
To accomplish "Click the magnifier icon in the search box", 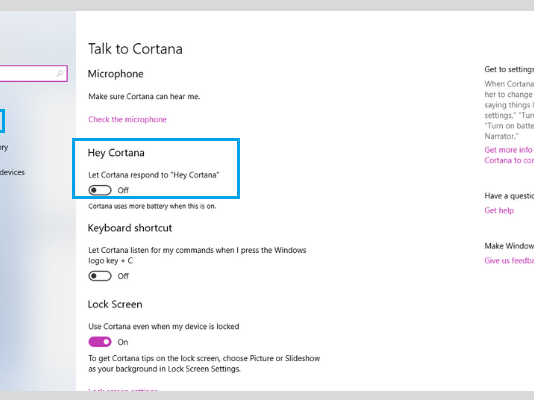I will point(60,73).
